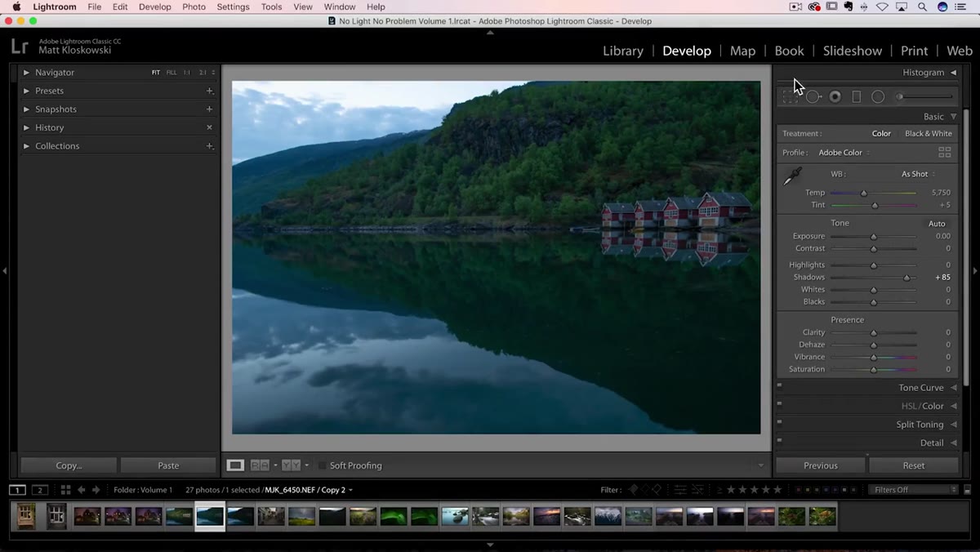The width and height of the screenshot is (980, 552).
Task: Expand the Collections panel
Action: [x=26, y=146]
